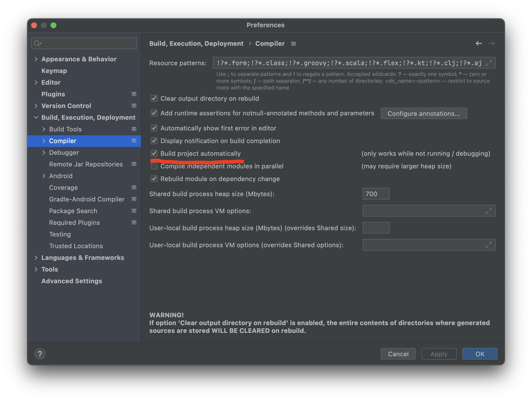Click the help question mark icon
This screenshot has height=401, width=532.
[40, 354]
